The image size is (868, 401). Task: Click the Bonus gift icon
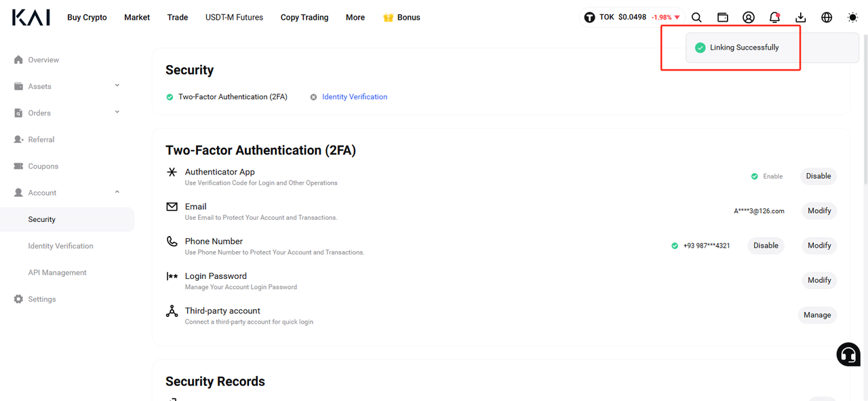(389, 18)
